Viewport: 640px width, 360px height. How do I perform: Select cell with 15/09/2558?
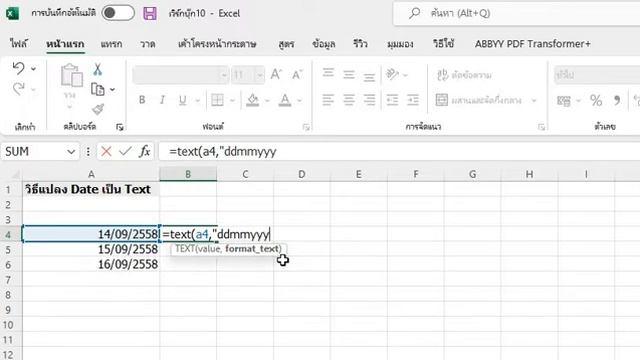[x=91, y=249]
